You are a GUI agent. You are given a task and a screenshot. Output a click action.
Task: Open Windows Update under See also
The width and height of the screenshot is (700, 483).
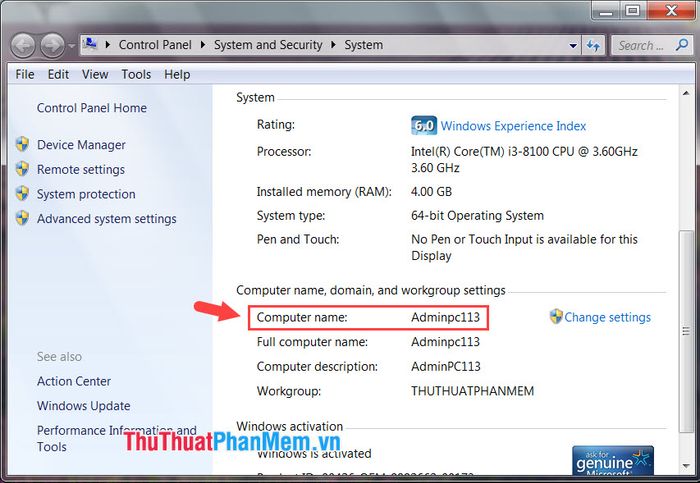[x=83, y=406]
